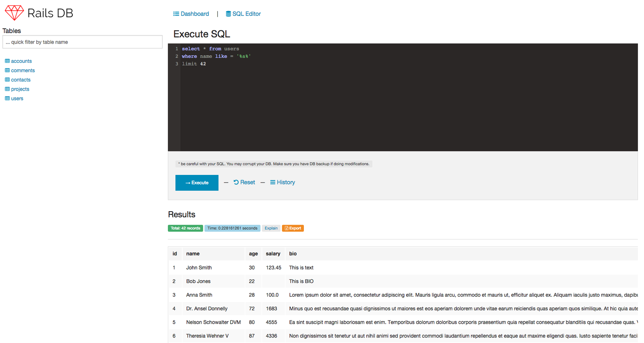The height and width of the screenshot is (343, 644).
Task: Click the Rails DB ruby logo
Action: [14, 13]
